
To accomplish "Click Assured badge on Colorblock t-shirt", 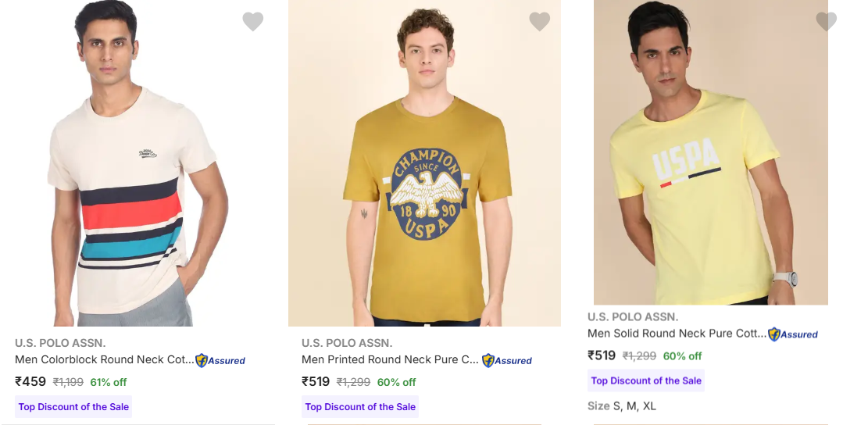I will point(220,360).
